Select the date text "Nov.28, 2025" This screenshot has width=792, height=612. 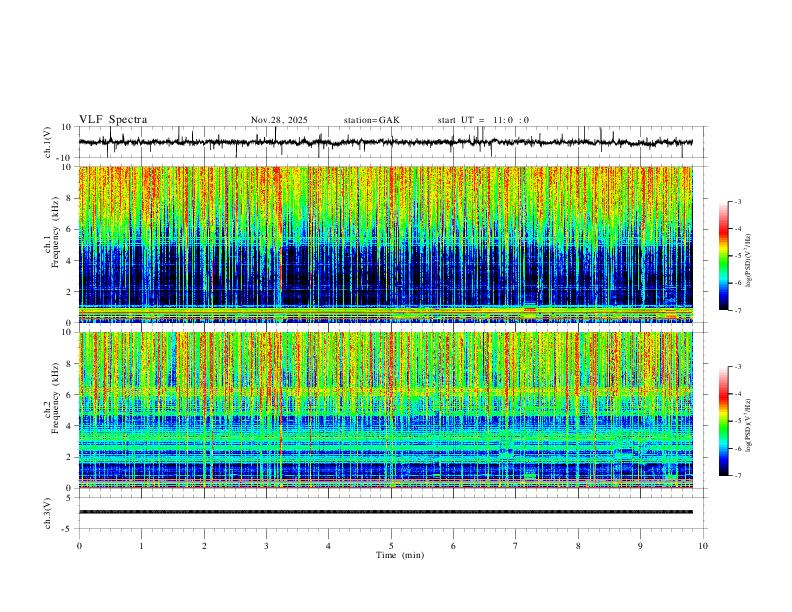[279, 120]
